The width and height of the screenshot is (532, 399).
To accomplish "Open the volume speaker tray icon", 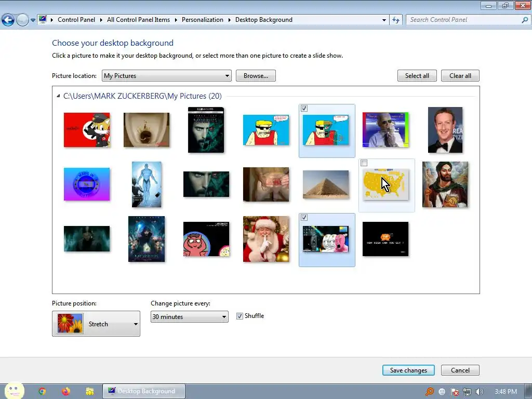I will click(480, 392).
